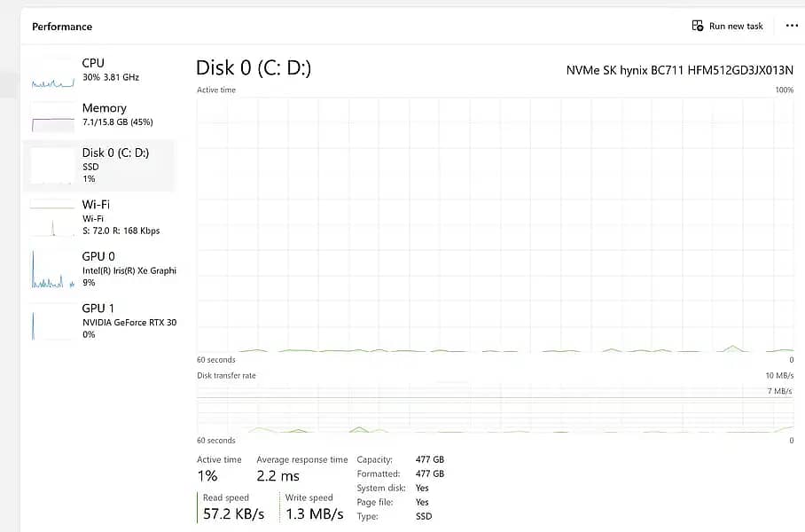The image size is (805, 532).
Task: Click the GPU 0 usage mini graph
Action: point(53,270)
